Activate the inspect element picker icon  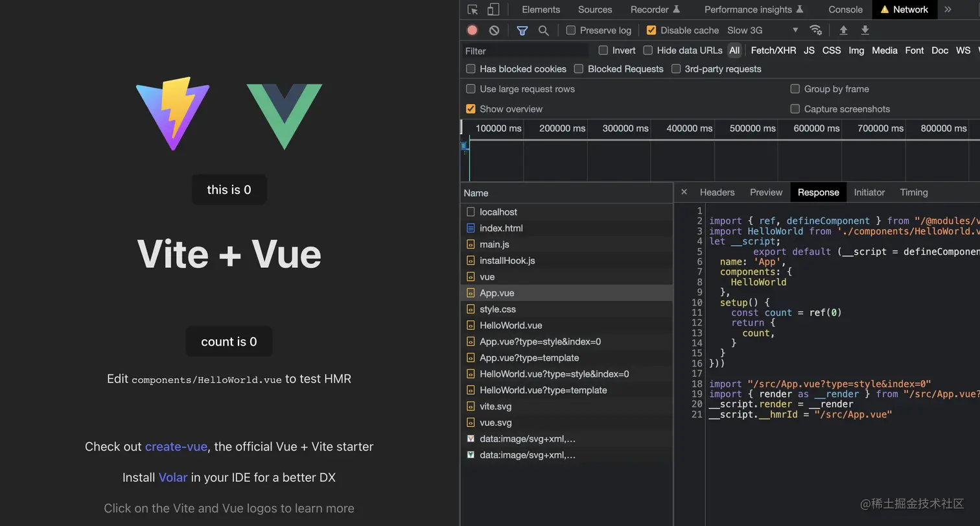472,10
